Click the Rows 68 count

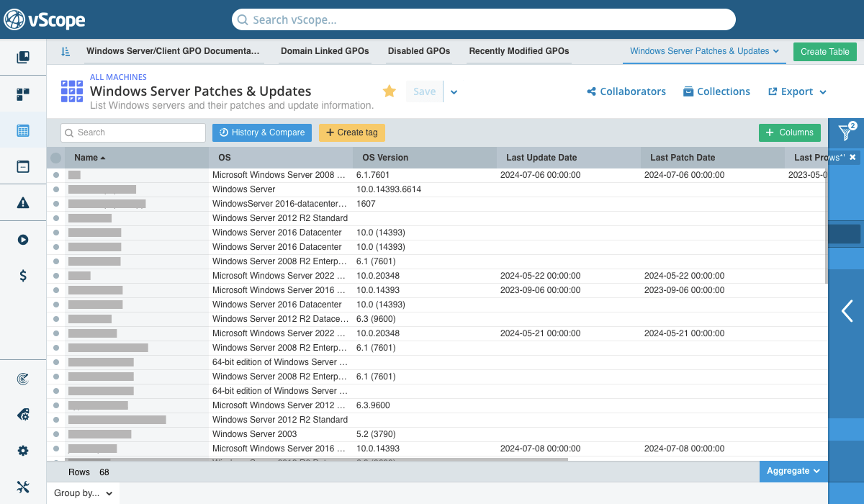click(89, 472)
